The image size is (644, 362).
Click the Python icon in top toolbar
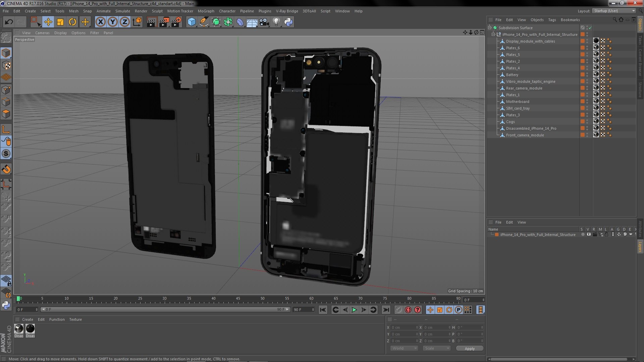[x=288, y=22]
